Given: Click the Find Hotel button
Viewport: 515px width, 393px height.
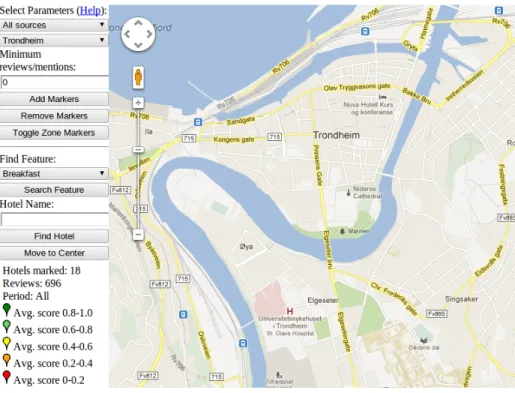Looking at the screenshot, I should click(54, 236).
